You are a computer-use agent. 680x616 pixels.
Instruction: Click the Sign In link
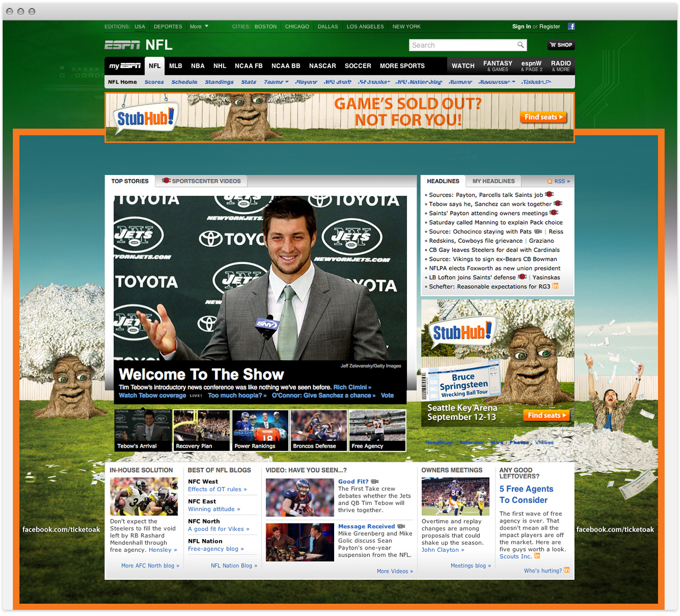pos(521,27)
